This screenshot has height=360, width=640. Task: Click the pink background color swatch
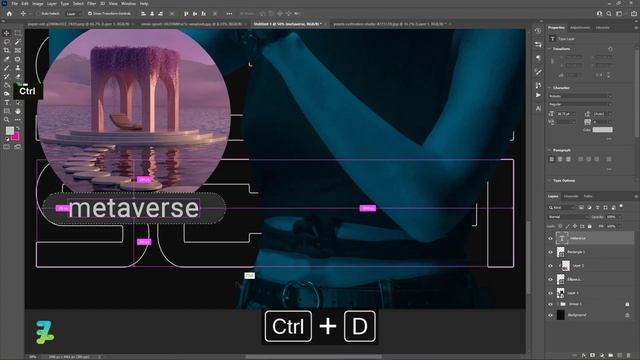point(16,137)
